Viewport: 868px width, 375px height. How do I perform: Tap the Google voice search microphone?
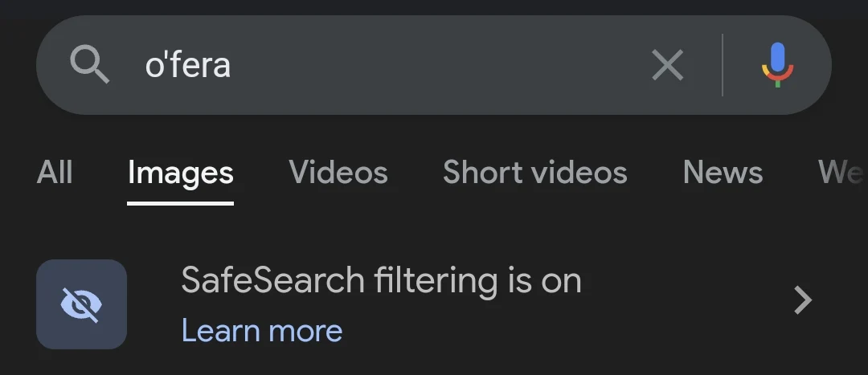point(777,64)
